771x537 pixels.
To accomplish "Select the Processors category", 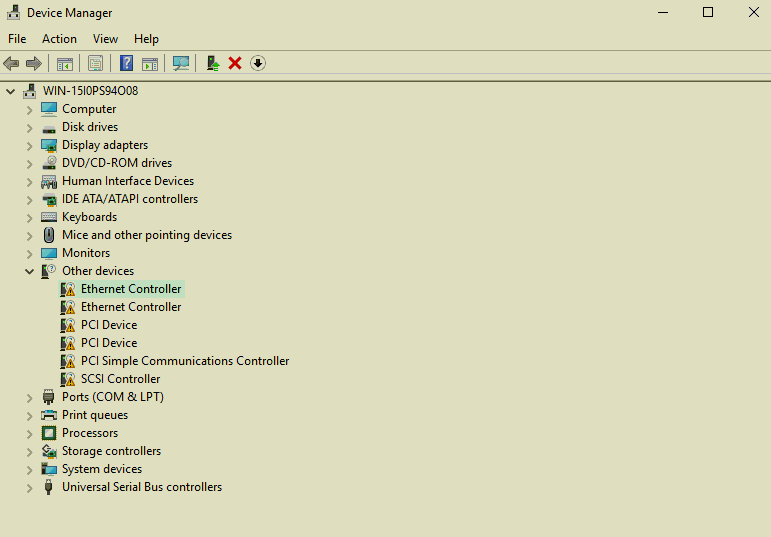I will pos(89,433).
